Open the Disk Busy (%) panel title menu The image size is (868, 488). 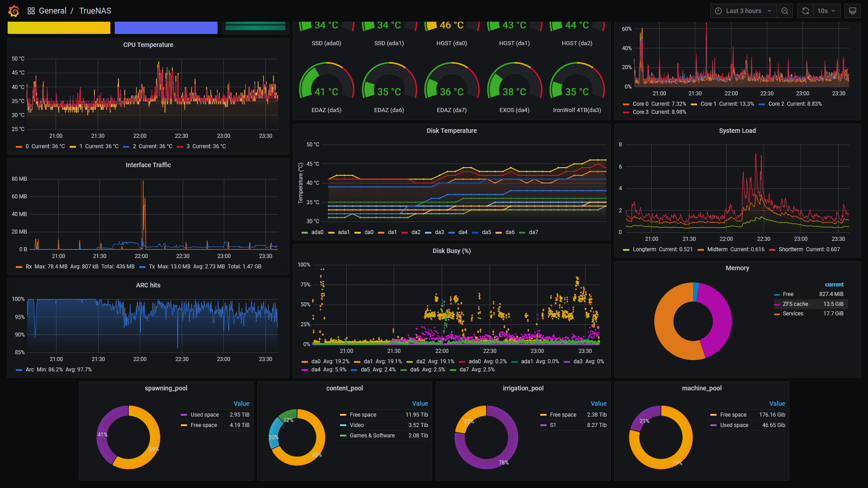click(452, 251)
